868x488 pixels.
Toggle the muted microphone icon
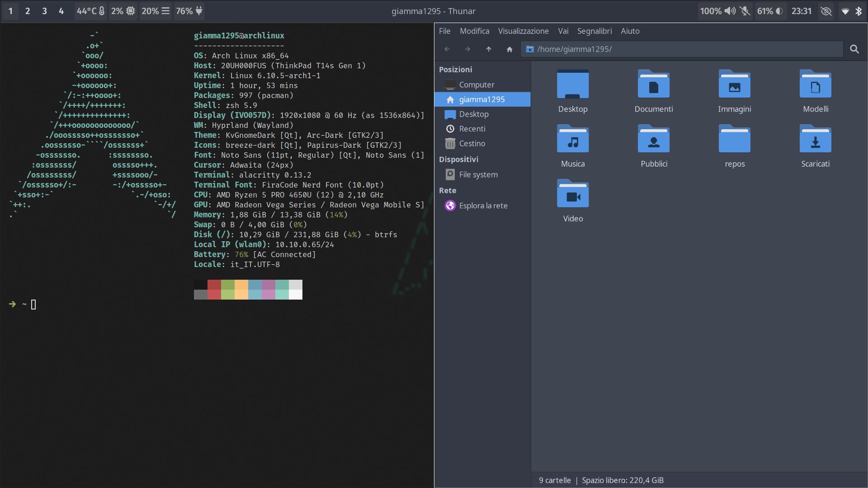pyautogui.click(x=745, y=11)
